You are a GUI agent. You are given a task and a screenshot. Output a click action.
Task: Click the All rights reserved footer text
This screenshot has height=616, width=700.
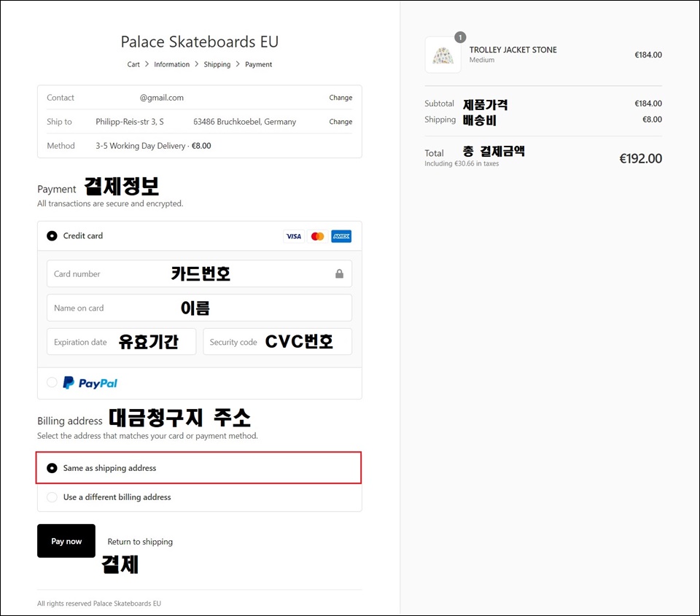pos(99,603)
